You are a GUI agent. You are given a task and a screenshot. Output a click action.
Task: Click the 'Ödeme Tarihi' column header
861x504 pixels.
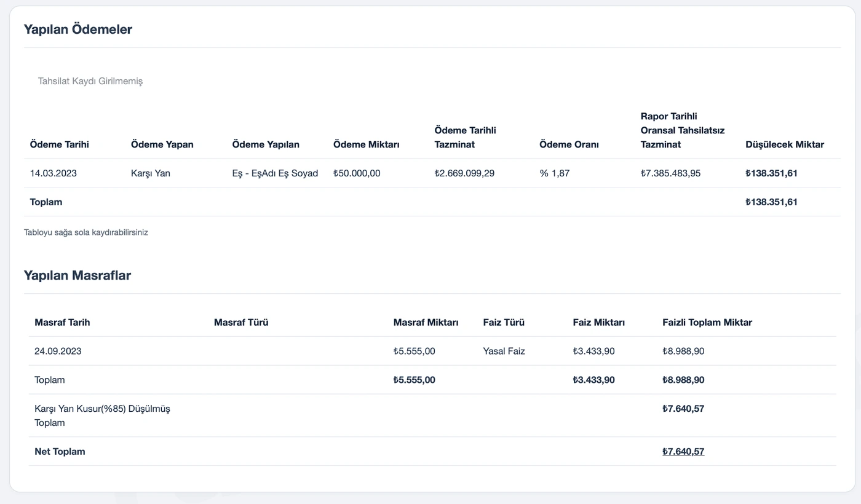60,144
